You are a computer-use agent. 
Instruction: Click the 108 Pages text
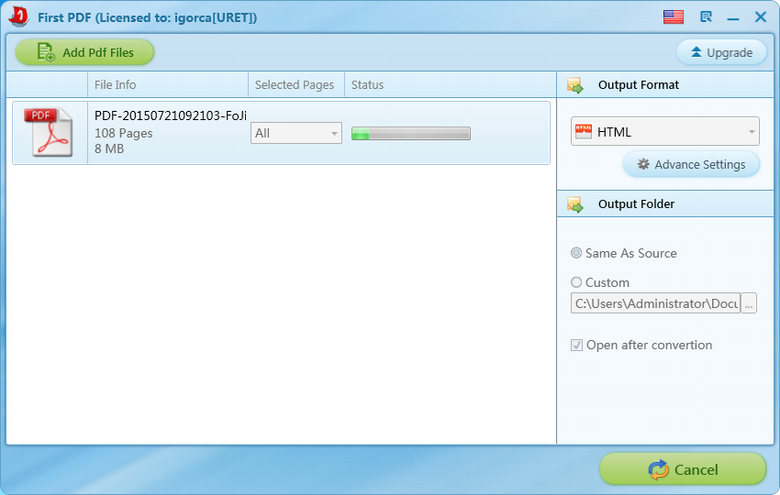click(123, 133)
